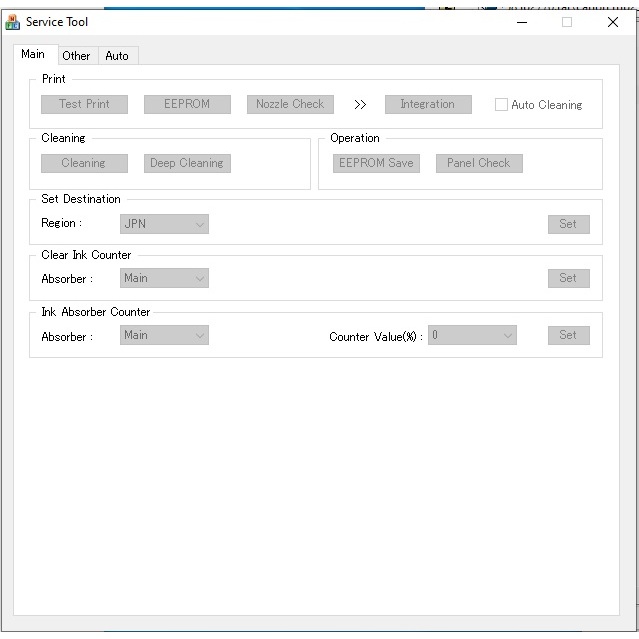Click the Integration button
The image size is (639, 639).
(x=428, y=104)
